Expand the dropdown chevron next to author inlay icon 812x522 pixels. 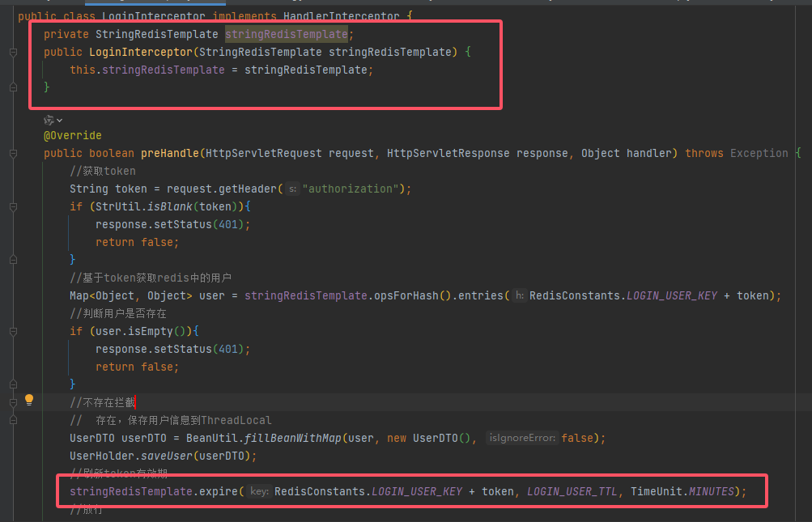59,120
